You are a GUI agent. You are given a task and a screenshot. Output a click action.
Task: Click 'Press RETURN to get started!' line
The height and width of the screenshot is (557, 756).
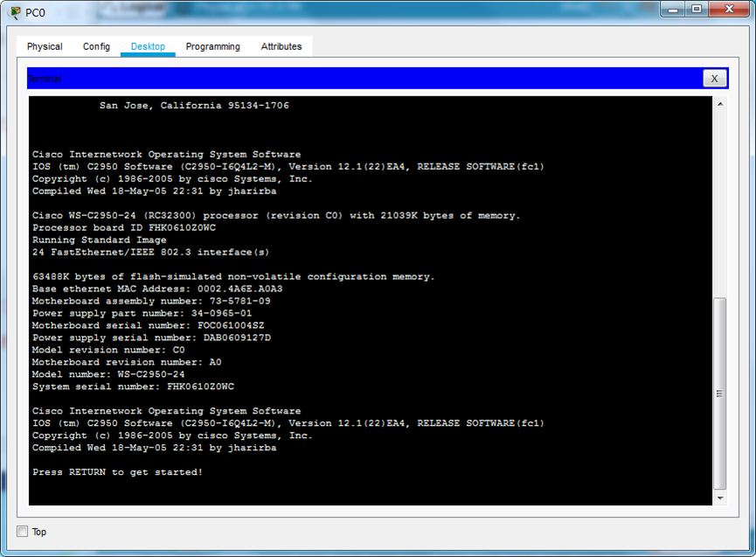[118, 472]
